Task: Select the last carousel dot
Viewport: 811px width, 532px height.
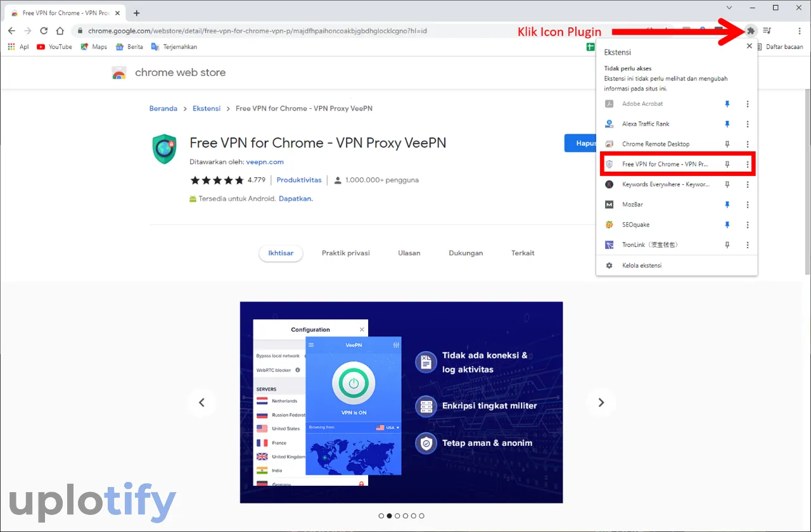Action: [422, 516]
